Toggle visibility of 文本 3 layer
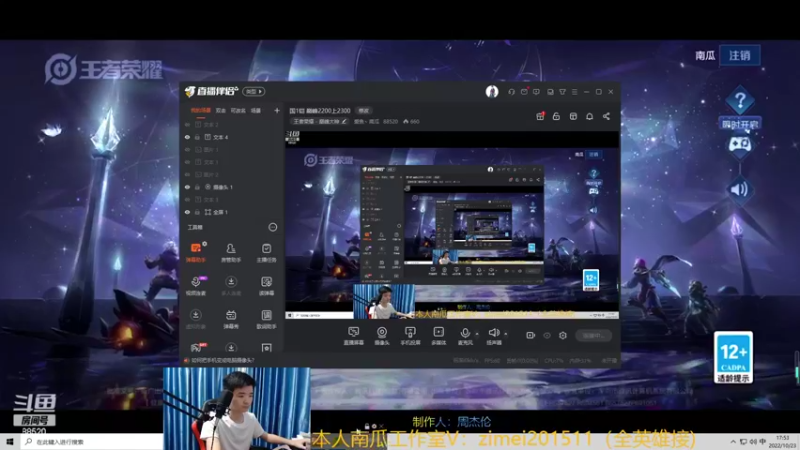Screen dimensions: 800x450 tap(187, 199)
